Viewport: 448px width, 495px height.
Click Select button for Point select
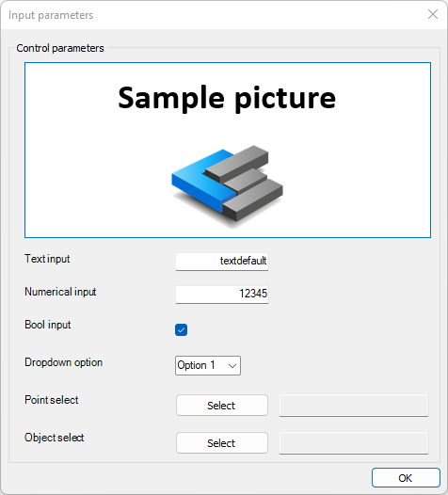pos(222,406)
